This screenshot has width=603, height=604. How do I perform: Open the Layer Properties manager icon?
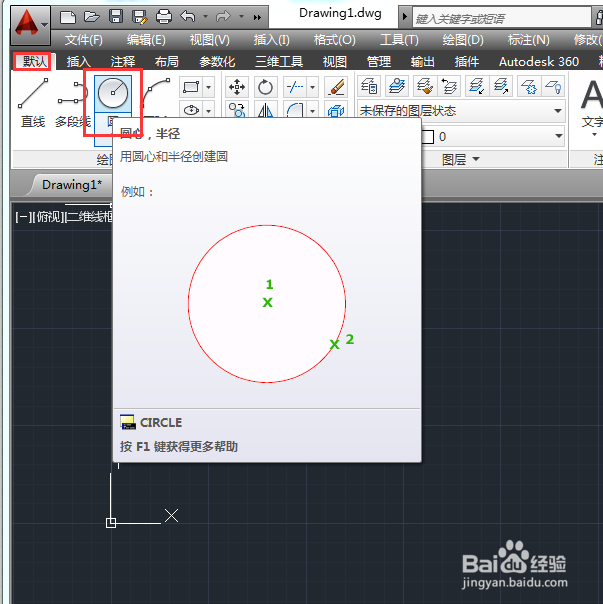coord(369,86)
